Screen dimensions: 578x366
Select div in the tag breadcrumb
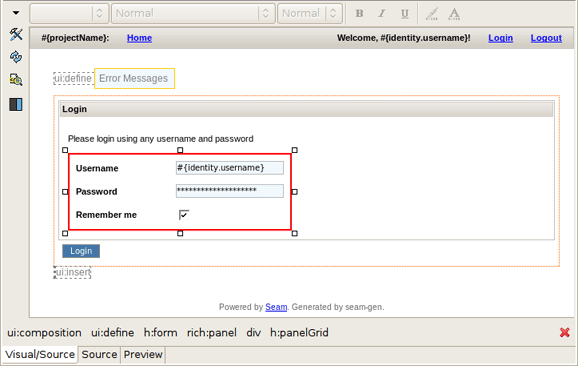[x=254, y=333]
